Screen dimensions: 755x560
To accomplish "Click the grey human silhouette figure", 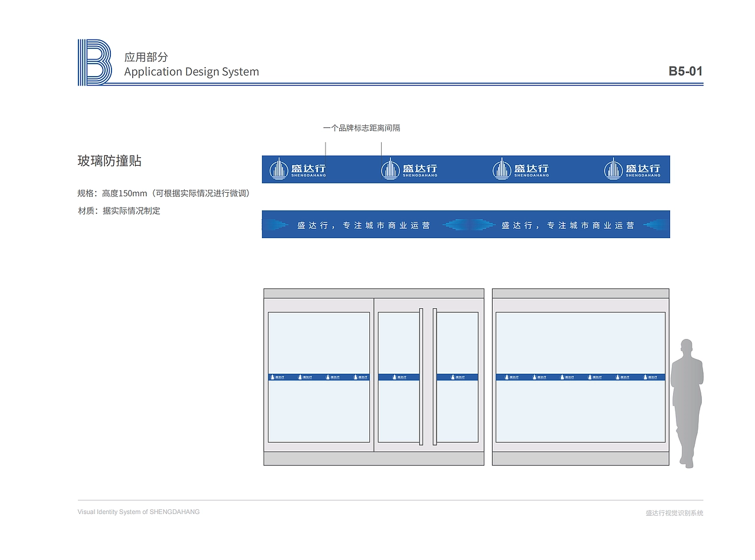I will pyautogui.click(x=687, y=404).
